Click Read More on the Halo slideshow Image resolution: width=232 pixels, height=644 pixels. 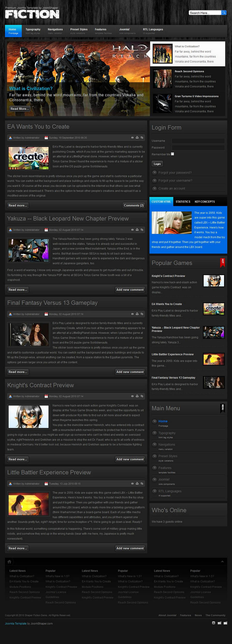coord(20,109)
